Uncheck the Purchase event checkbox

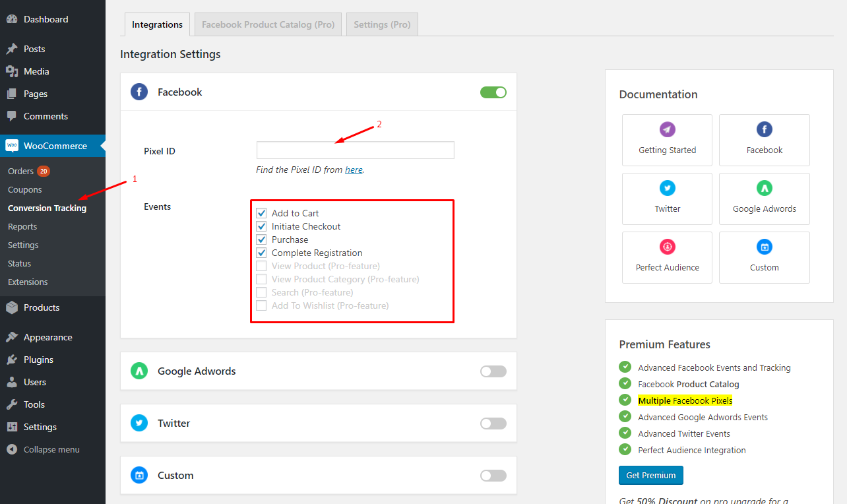pyautogui.click(x=261, y=239)
